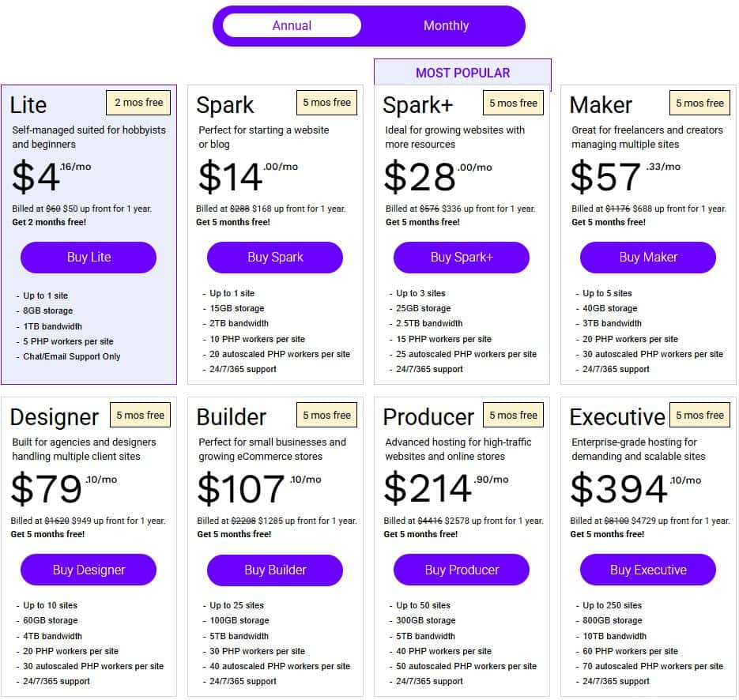Click the Lite plan's 2 mos free badge
This screenshot has height=700, width=739.
[x=139, y=103]
